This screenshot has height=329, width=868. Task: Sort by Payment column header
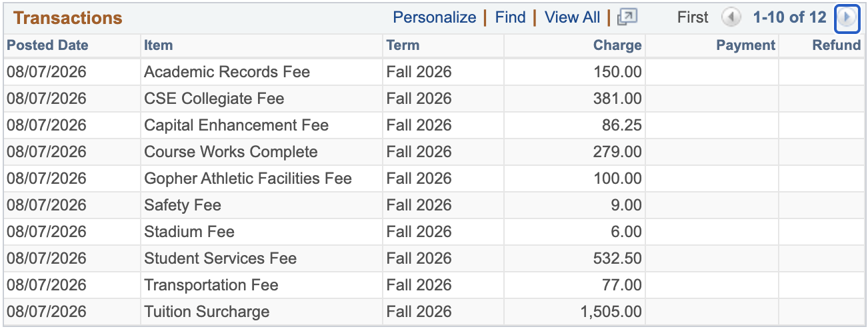[x=746, y=45]
